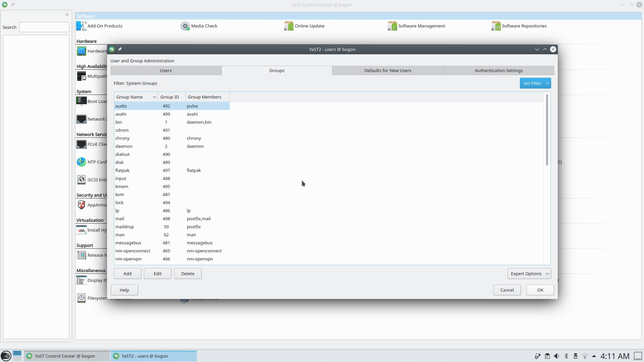Click the Add group button
The height and width of the screenshot is (362, 644).
(x=127, y=274)
